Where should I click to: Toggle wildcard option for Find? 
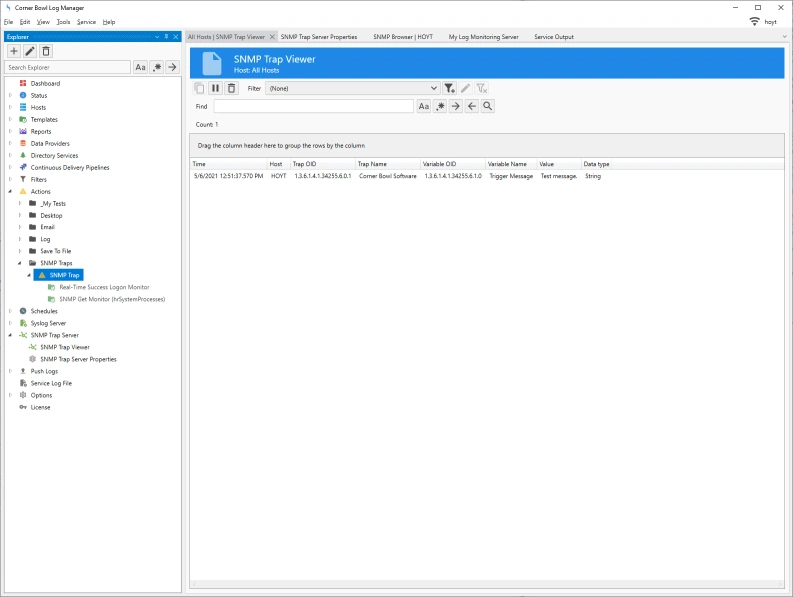(x=440, y=106)
